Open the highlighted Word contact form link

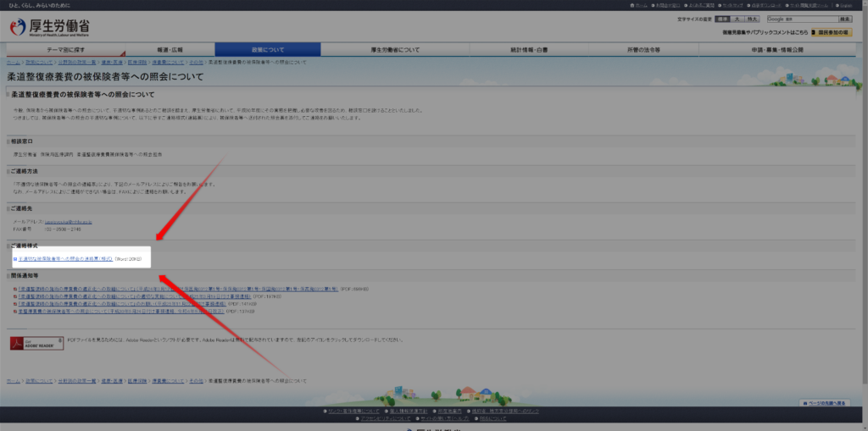point(66,257)
